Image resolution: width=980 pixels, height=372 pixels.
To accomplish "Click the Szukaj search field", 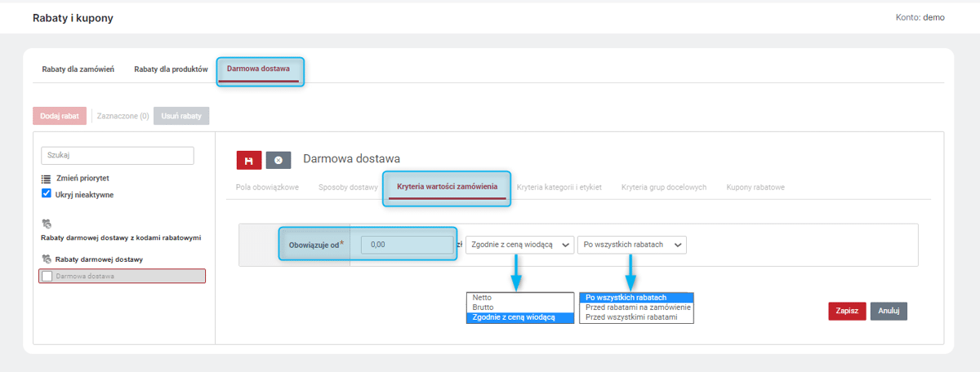I will 117,155.
